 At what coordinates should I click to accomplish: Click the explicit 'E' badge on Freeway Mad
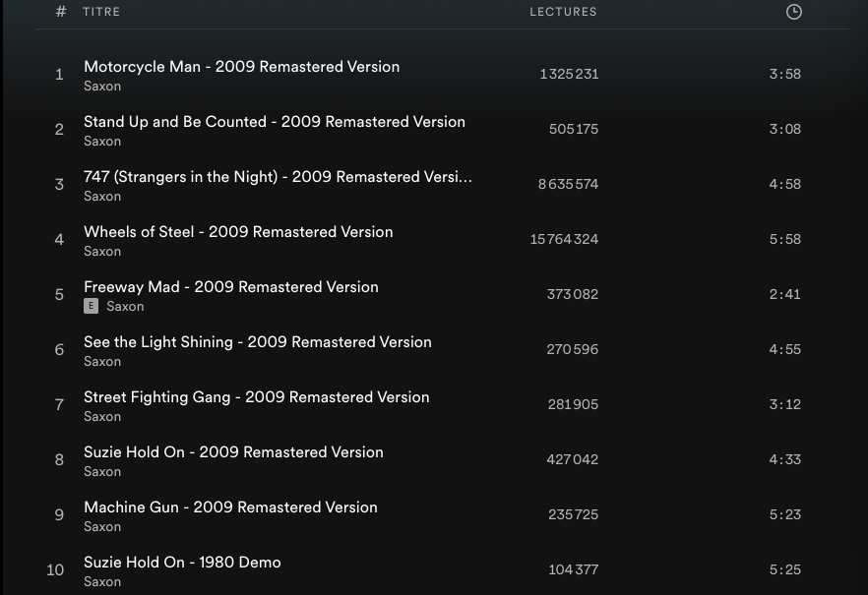[91, 307]
